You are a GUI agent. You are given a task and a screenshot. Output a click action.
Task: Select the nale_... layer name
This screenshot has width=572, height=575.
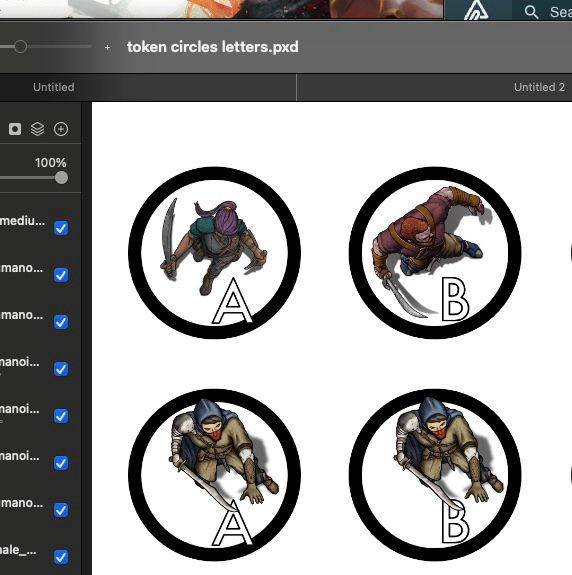click(x=18, y=550)
